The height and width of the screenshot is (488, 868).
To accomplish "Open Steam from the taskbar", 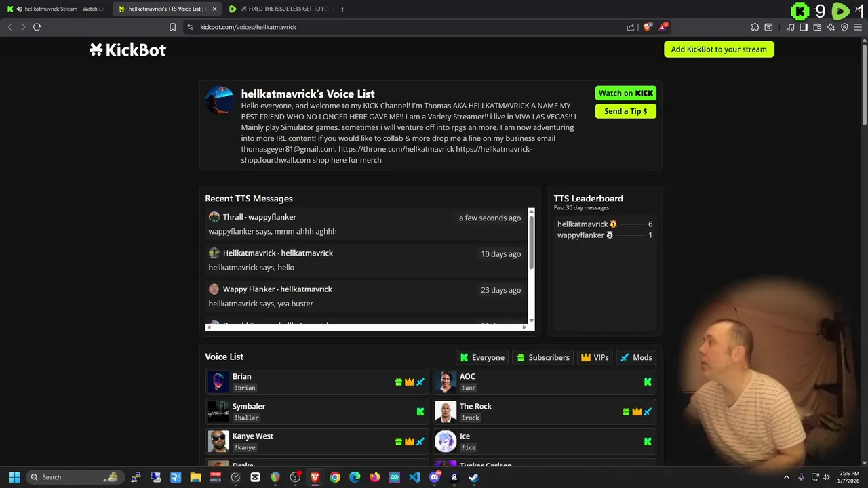I will click(473, 477).
